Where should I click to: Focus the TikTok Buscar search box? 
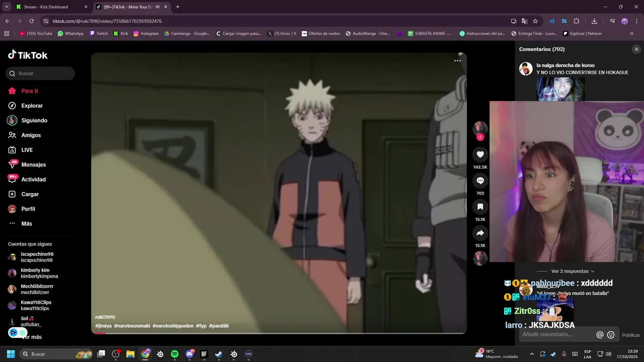point(40,73)
